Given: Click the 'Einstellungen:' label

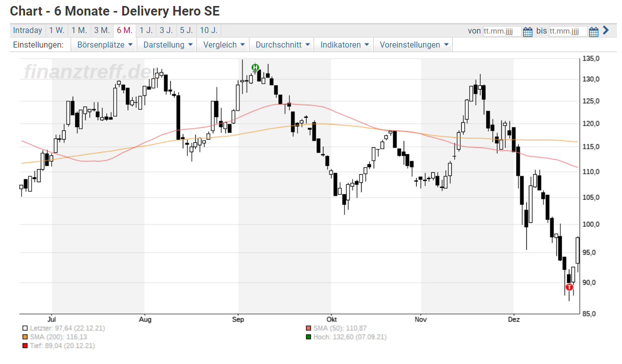Looking at the screenshot, I should pyautogui.click(x=39, y=45).
